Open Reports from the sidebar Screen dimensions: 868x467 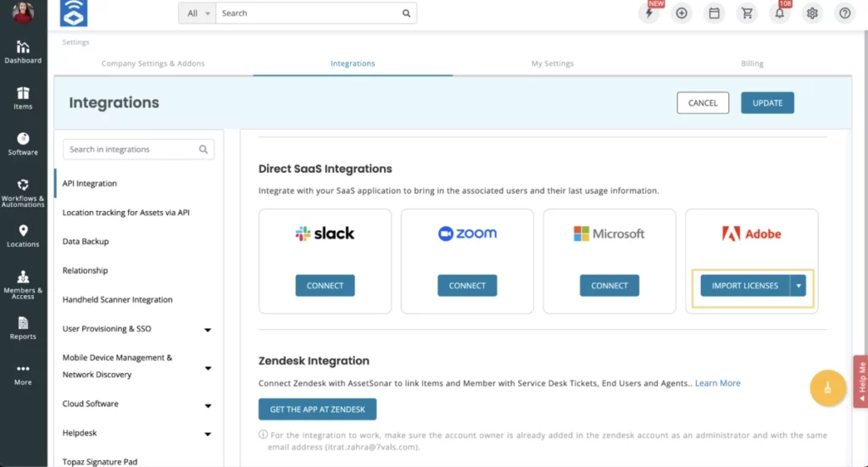23,329
